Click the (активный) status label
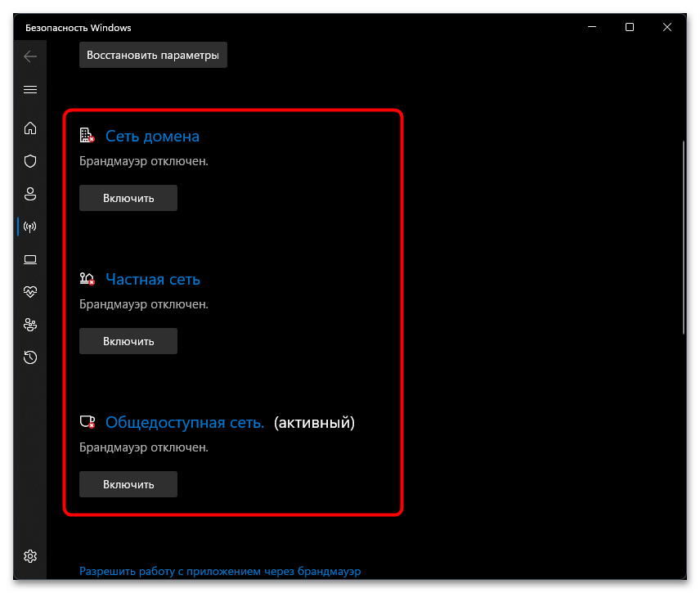 point(314,422)
